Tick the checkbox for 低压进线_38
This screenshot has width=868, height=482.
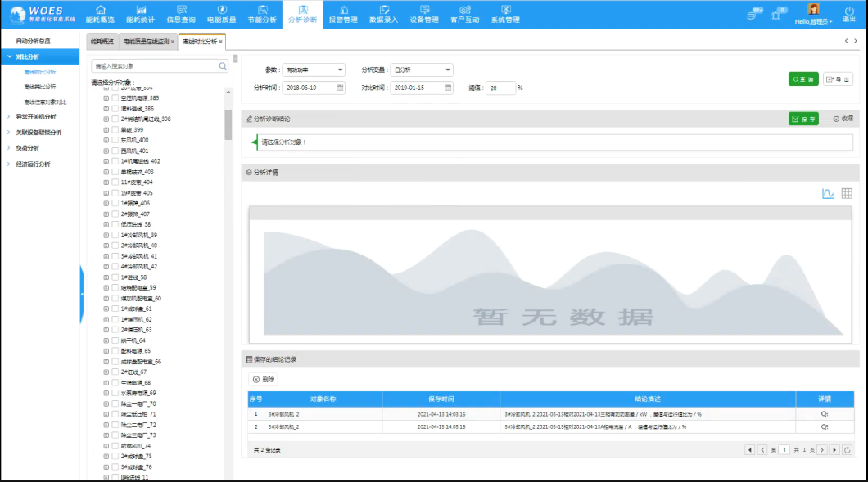pyautogui.click(x=115, y=224)
